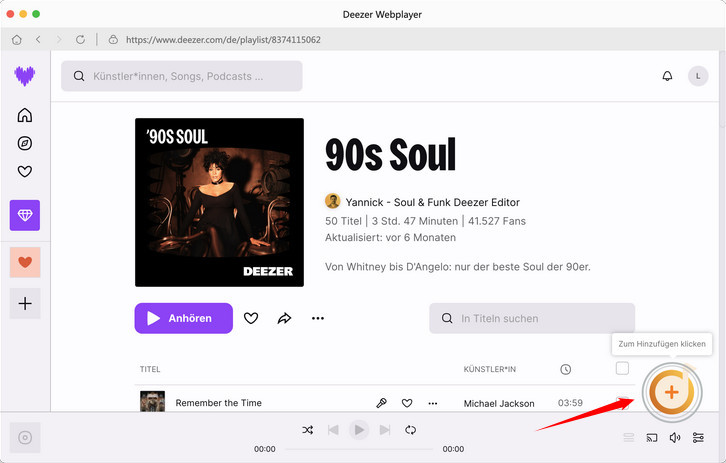Open the Home section in sidebar
Viewport: 726px width, 463px height.
(x=25, y=115)
